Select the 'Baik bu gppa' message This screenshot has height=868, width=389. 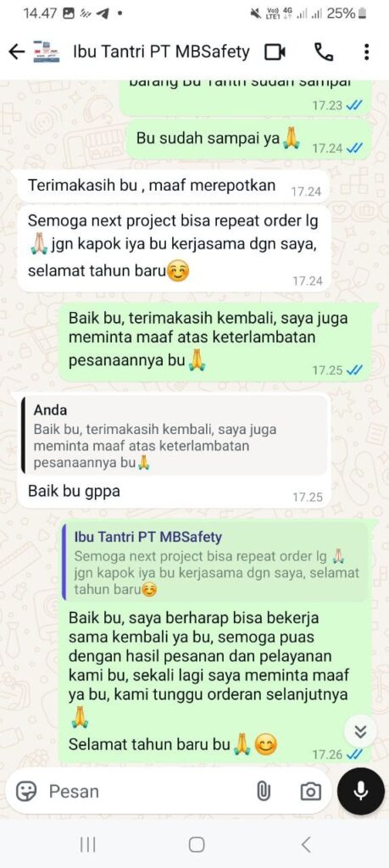74,490
